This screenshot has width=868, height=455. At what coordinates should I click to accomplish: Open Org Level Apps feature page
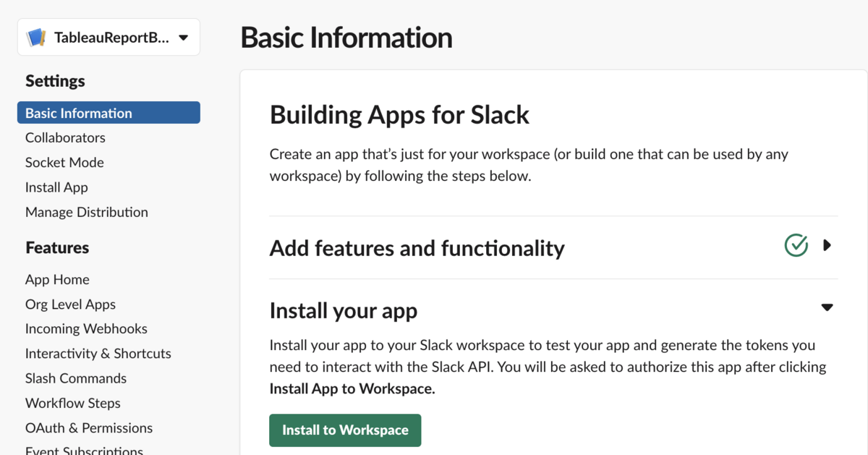[x=70, y=305]
